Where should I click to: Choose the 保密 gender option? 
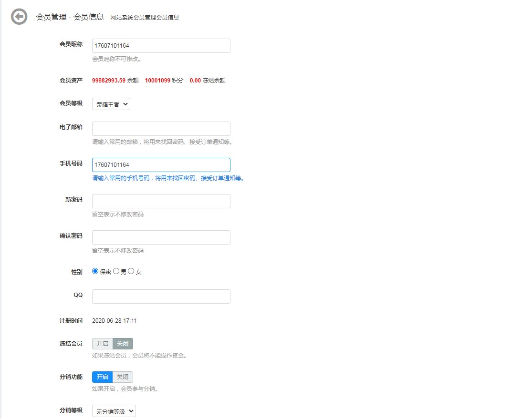pyautogui.click(x=95, y=271)
